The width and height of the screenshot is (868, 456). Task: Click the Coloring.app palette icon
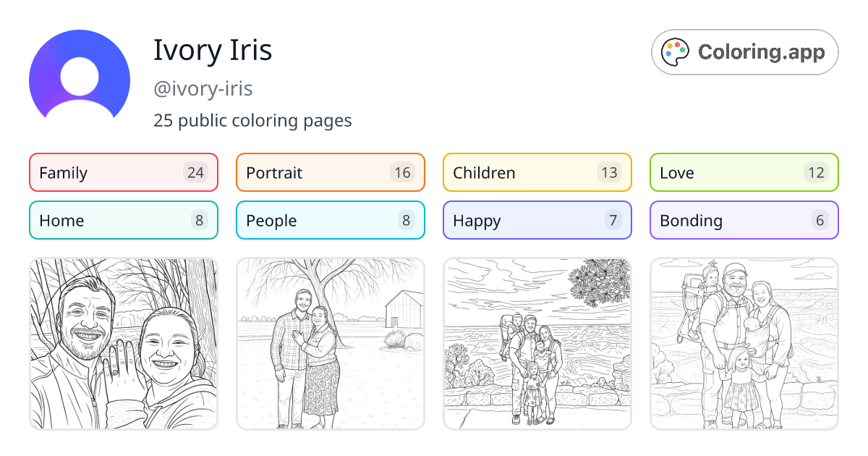point(676,51)
